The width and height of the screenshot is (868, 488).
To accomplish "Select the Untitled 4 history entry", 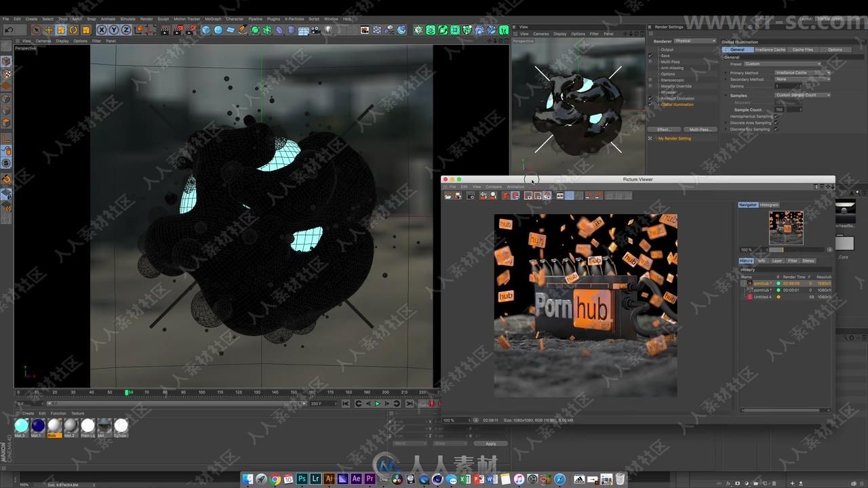I will [x=787, y=297].
